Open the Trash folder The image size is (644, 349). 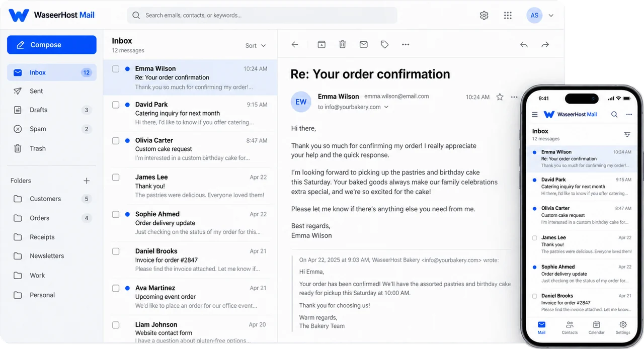click(52, 148)
